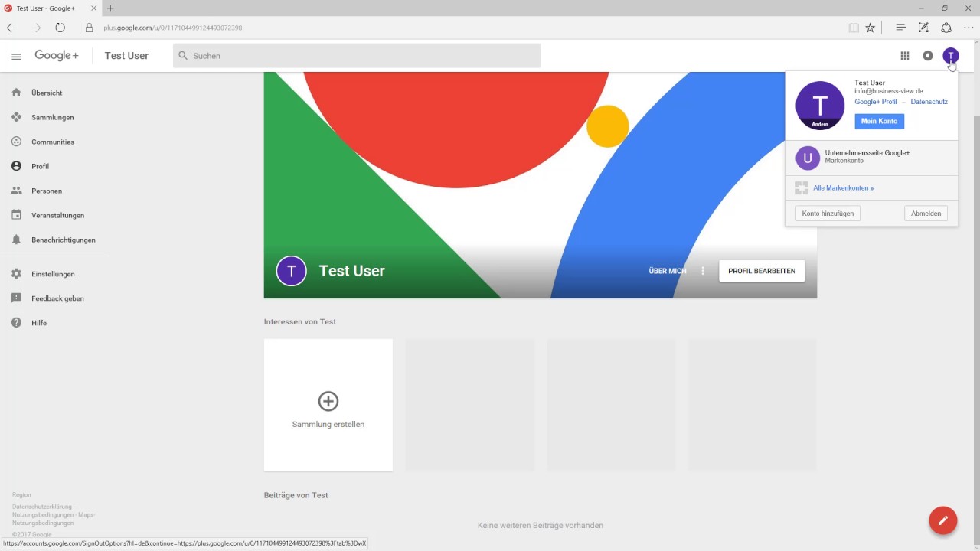Click the Communities icon in sidebar
This screenshot has height=551, width=980.
click(16, 142)
